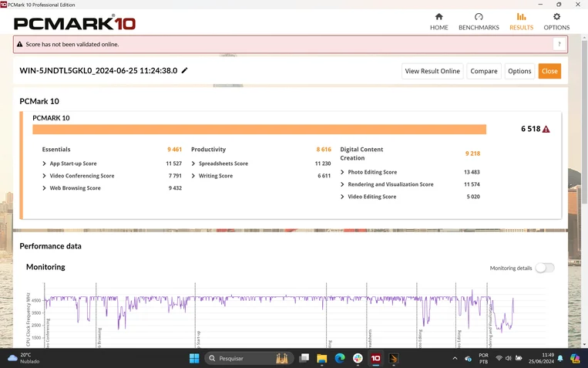Viewport: 588px width, 368px height.
Task: Click the battery tray icon
Action: (x=519, y=358)
